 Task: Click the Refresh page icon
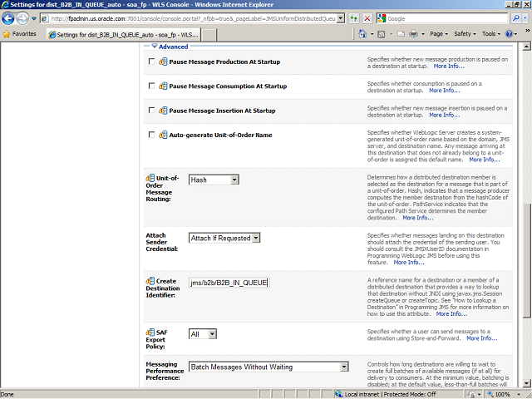(x=353, y=18)
